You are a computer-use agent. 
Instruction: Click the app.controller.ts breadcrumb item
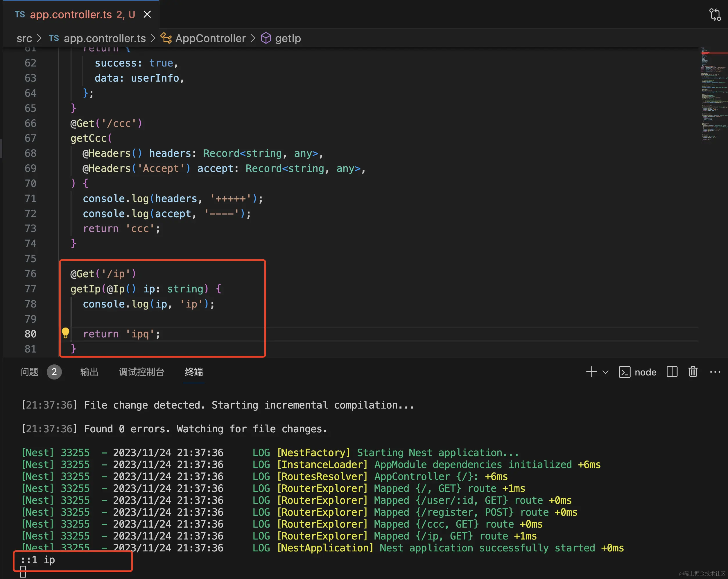(x=105, y=38)
